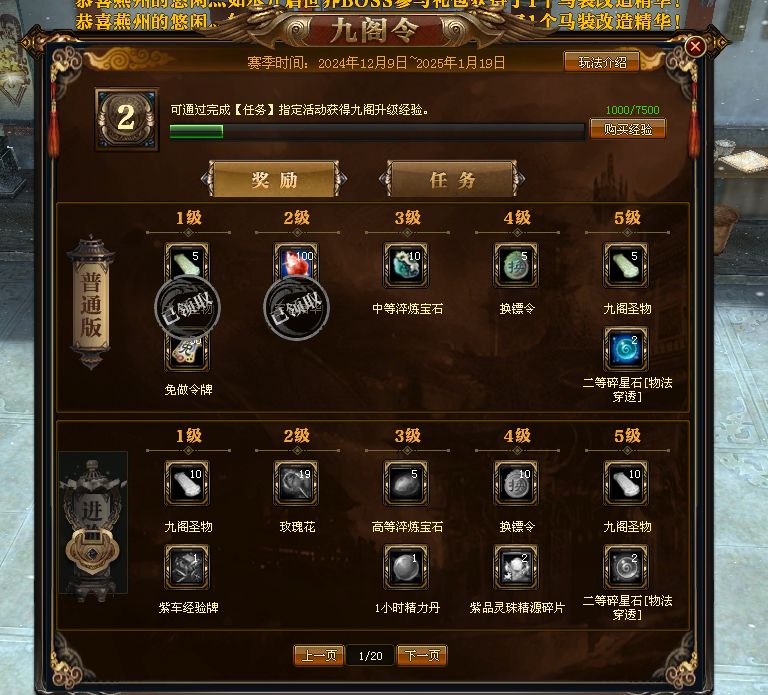Switch to the 奖励 tab
The width and height of the screenshot is (768, 695).
(x=274, y=179)
